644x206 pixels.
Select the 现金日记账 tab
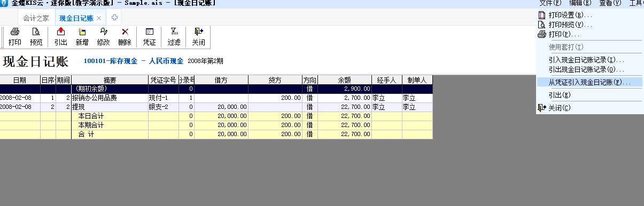(76, 18)
